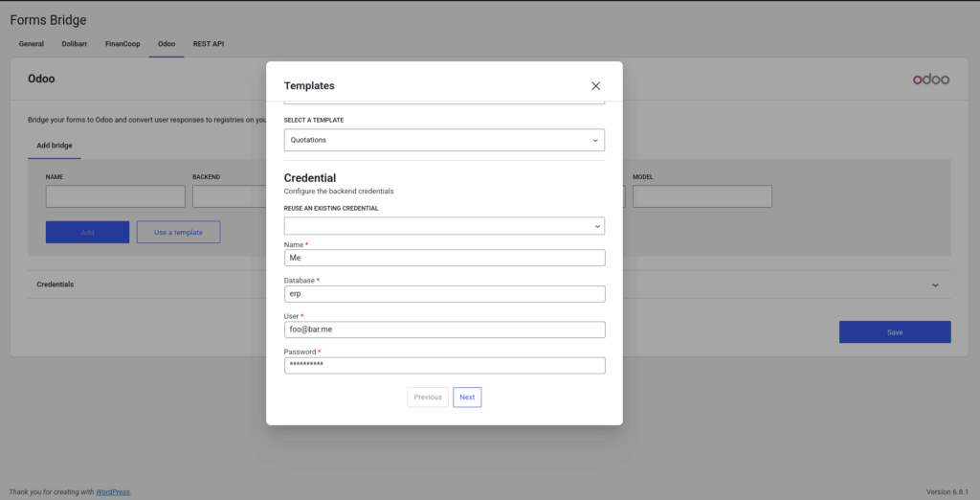Switch to the Dolibarr tab

tap(75, 44)
